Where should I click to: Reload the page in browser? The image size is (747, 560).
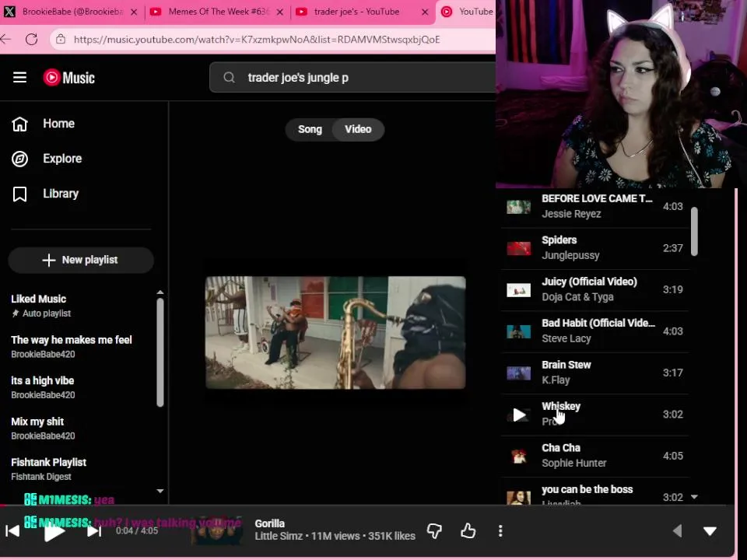point(31,39)
